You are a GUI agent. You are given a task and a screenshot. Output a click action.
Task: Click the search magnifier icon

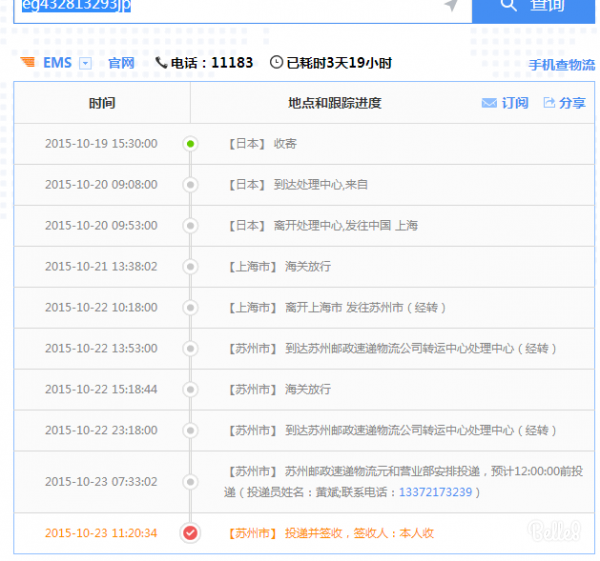coord(508,5)
